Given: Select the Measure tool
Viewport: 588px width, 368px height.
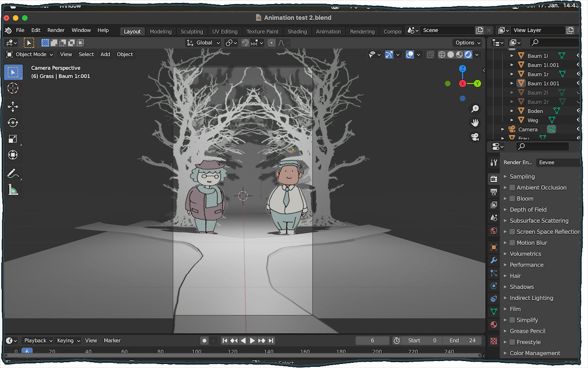Looking at the screenshot, I should pyautogui.click(x=13, y=190).
